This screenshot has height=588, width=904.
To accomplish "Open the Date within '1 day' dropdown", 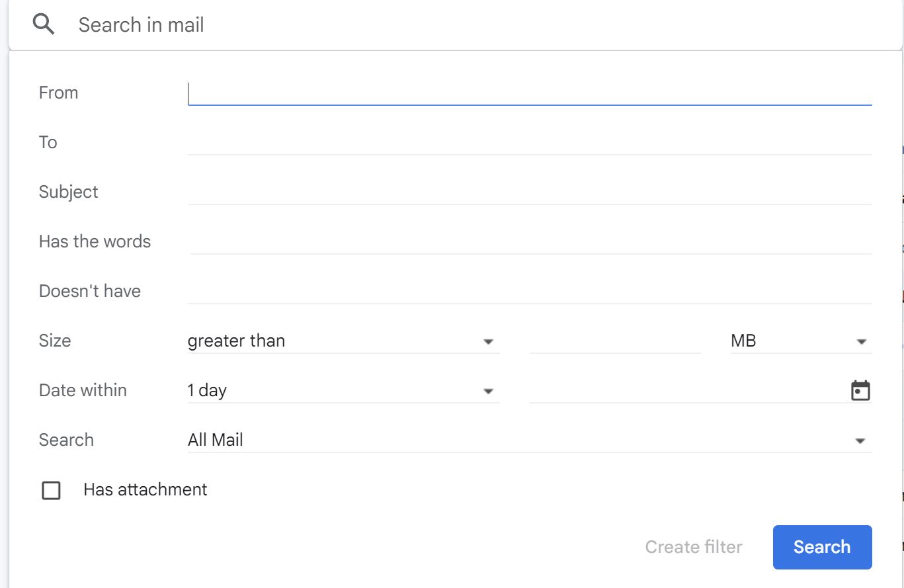I will pyautogui.click(x=343, y=391).
